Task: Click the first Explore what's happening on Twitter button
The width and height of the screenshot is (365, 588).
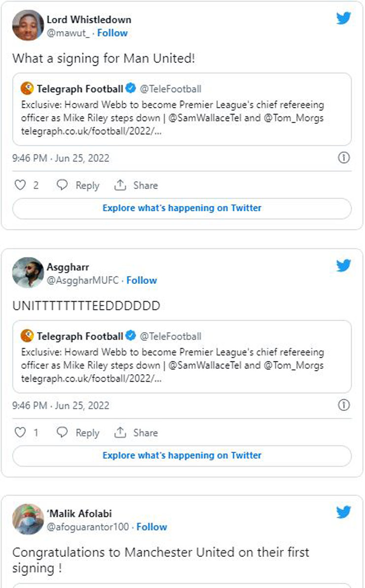Action: pos(182,208)
